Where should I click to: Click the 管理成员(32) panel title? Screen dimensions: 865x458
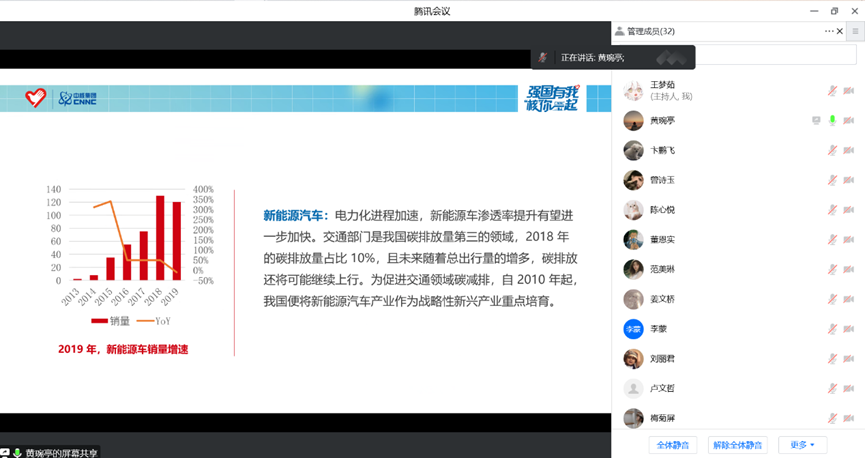tap(650, 32)
